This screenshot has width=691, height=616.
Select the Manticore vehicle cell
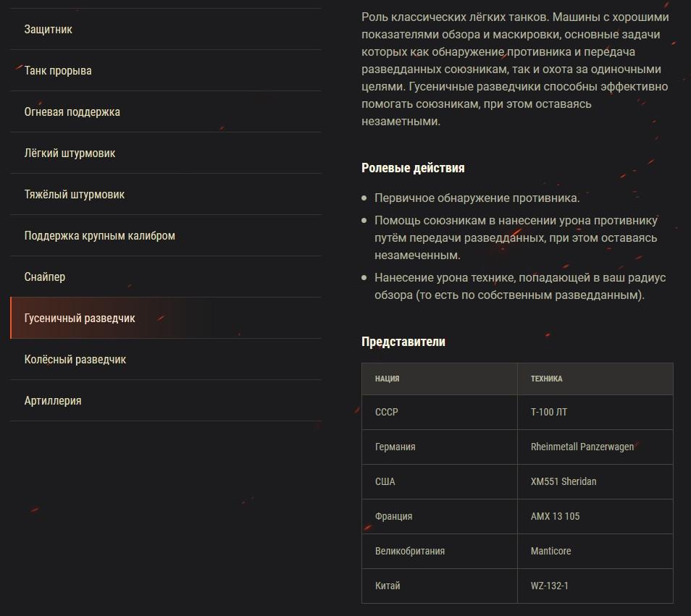pos(550,551)
